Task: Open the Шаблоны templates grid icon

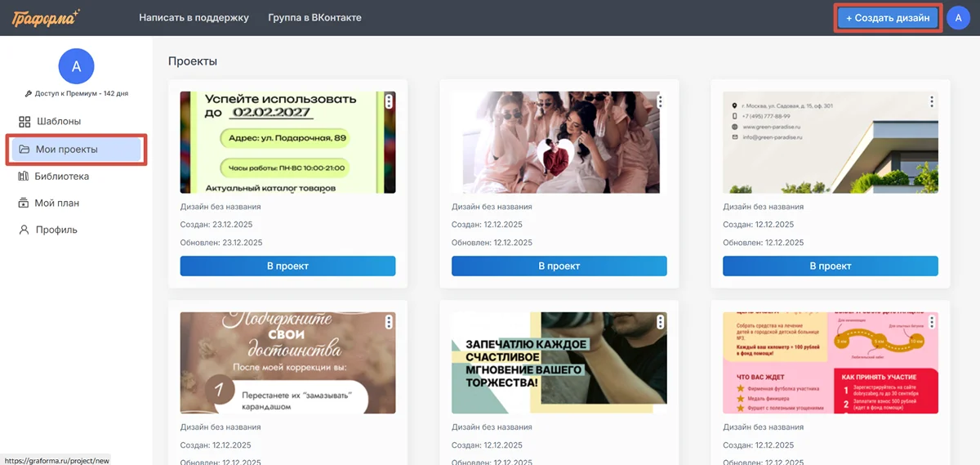Action: [24, 122]
